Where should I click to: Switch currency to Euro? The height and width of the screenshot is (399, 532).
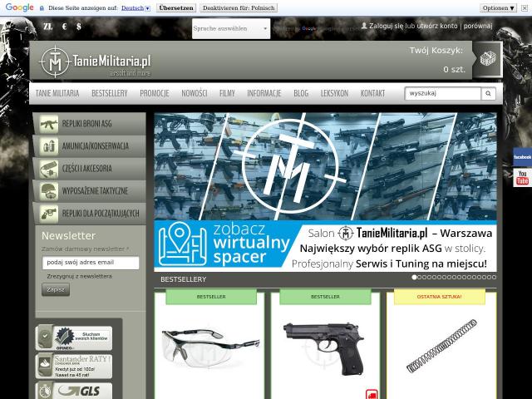pyautogui.click(x=65, y=26)
